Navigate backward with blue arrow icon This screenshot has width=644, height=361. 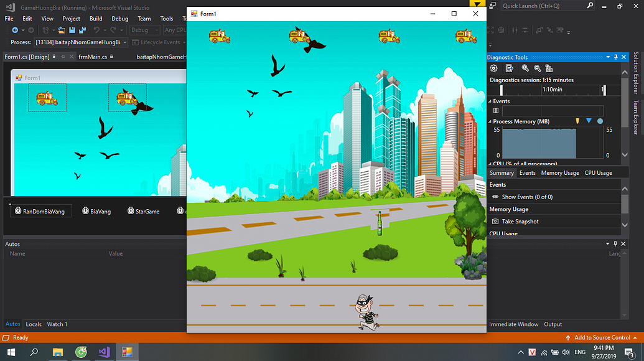pos(14,30)
